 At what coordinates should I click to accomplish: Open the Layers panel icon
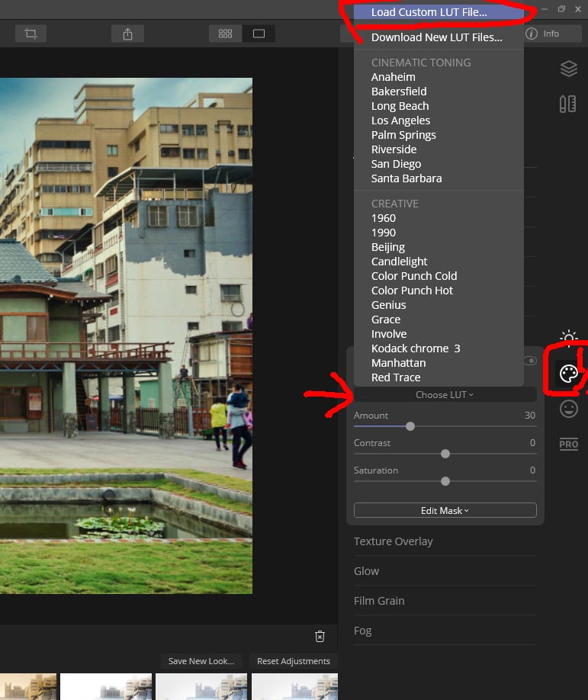[x=568, y=69]
